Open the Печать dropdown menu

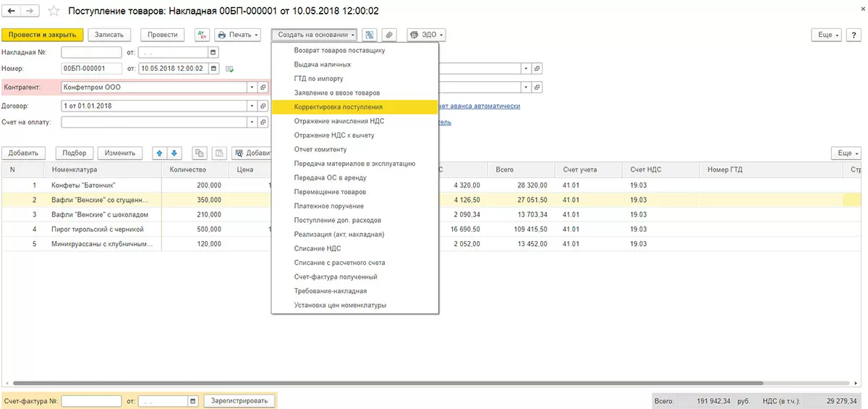239,35
